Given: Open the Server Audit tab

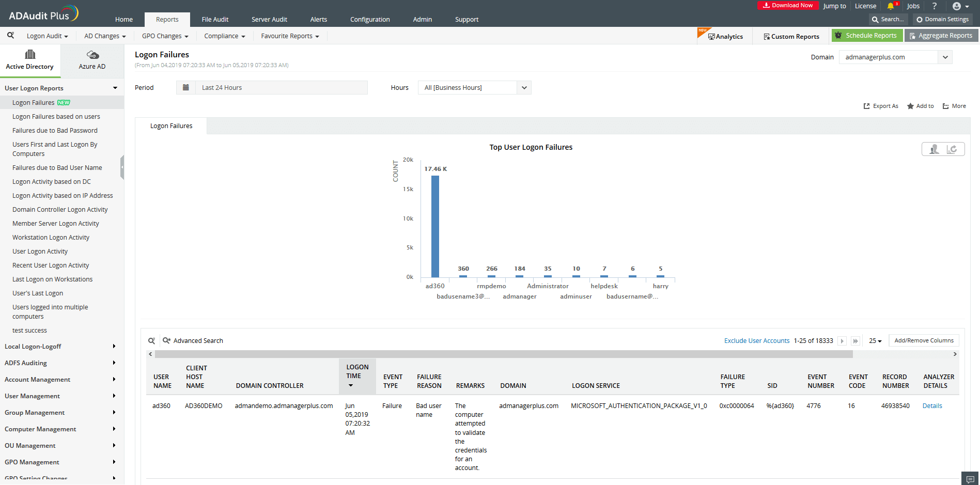Looking at the screenshot, I should tap(269, 20).
